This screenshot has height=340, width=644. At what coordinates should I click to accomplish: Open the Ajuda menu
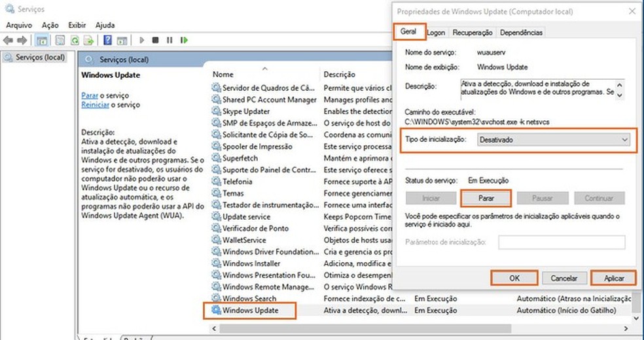click(x=105, y=25)
